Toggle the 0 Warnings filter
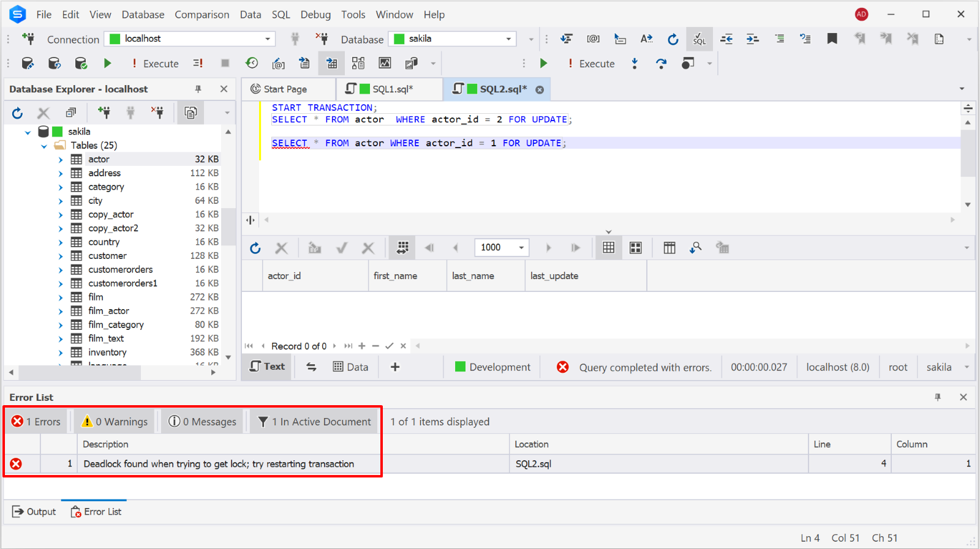The image size is (980, 549). pos(115,422)
